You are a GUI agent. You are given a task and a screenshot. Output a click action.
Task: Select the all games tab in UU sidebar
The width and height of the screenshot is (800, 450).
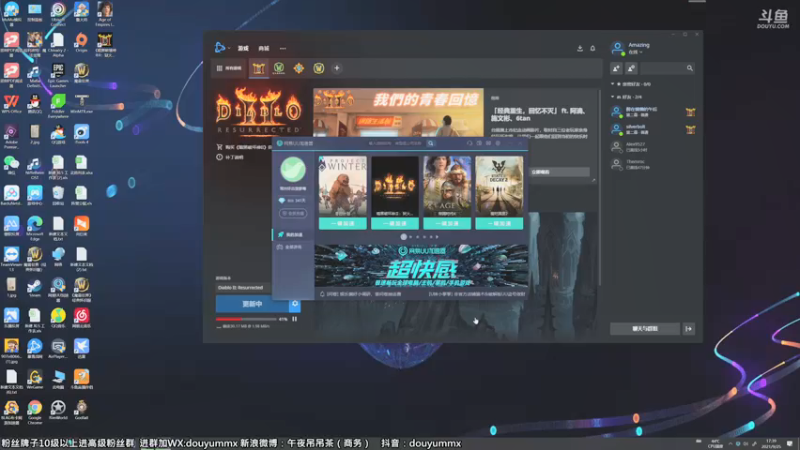(293, 247)
